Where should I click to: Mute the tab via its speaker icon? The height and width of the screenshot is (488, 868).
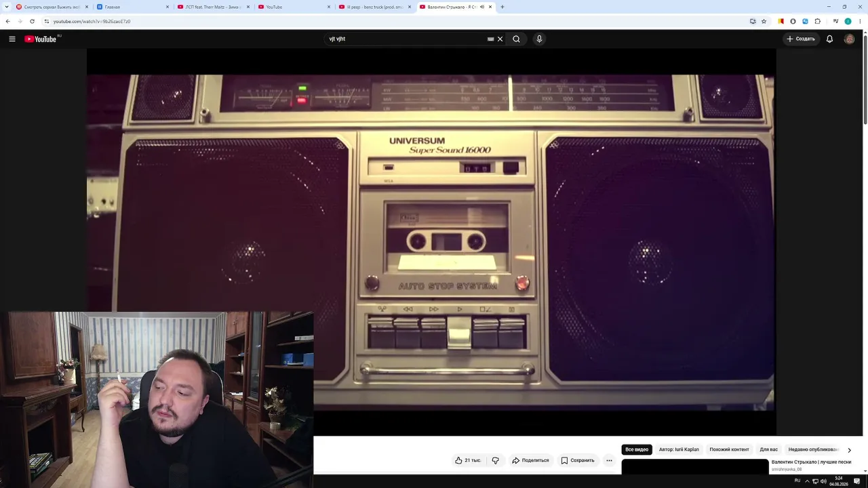coord(481,7)
